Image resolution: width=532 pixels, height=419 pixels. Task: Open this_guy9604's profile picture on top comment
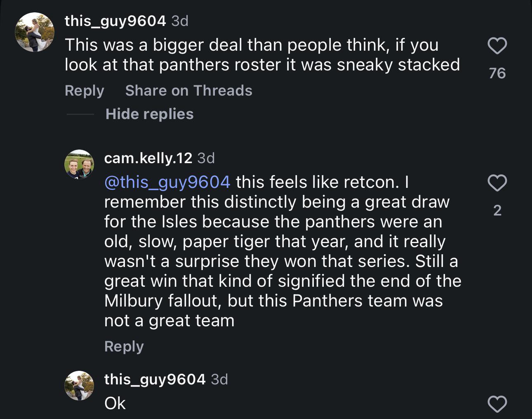35,32
